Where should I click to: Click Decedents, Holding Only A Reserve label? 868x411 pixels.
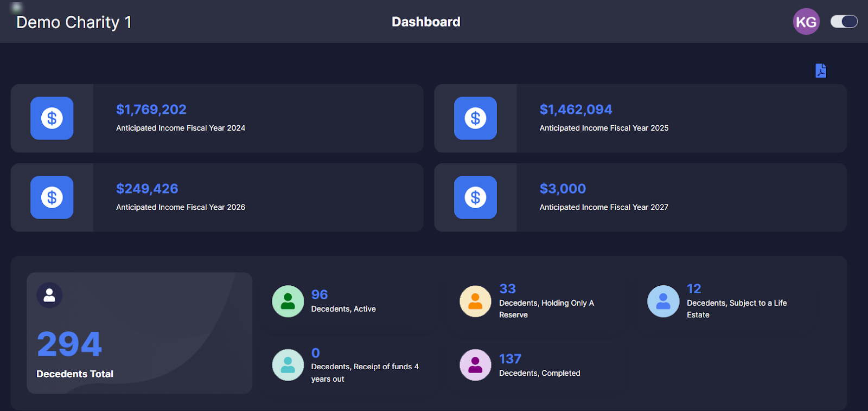tap(546, 309)
